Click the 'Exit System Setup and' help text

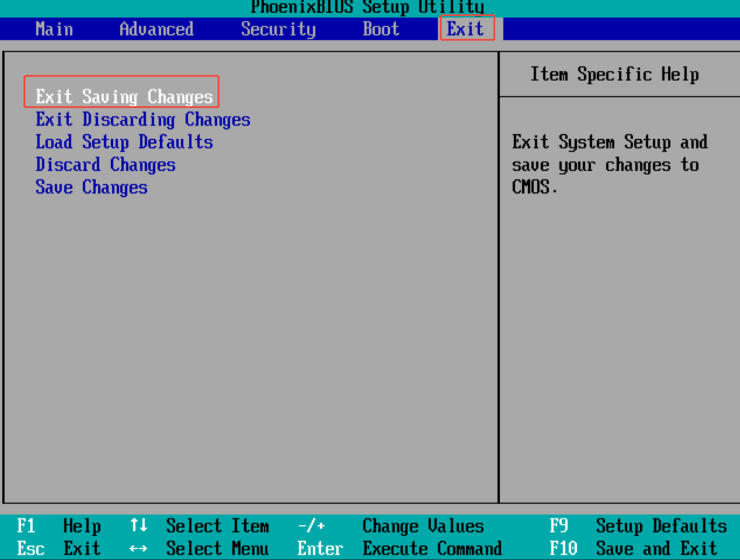(x=609, y=142)
